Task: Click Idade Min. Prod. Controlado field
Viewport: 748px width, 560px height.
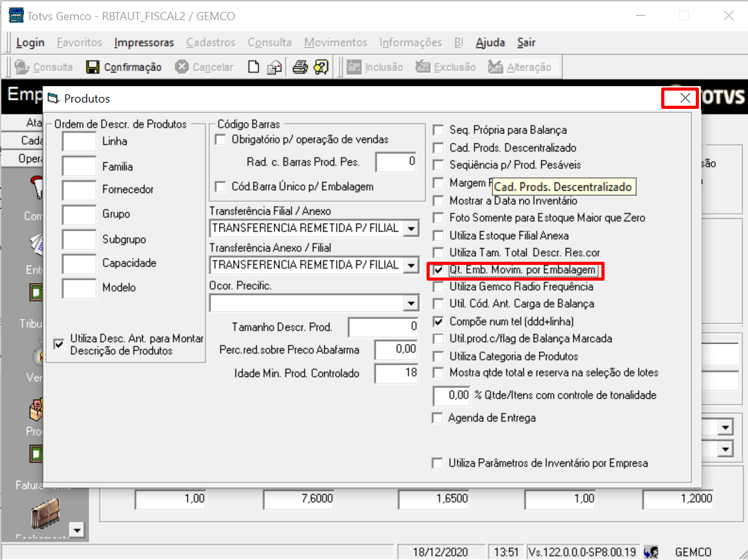Action: click(x=396, y=373)
